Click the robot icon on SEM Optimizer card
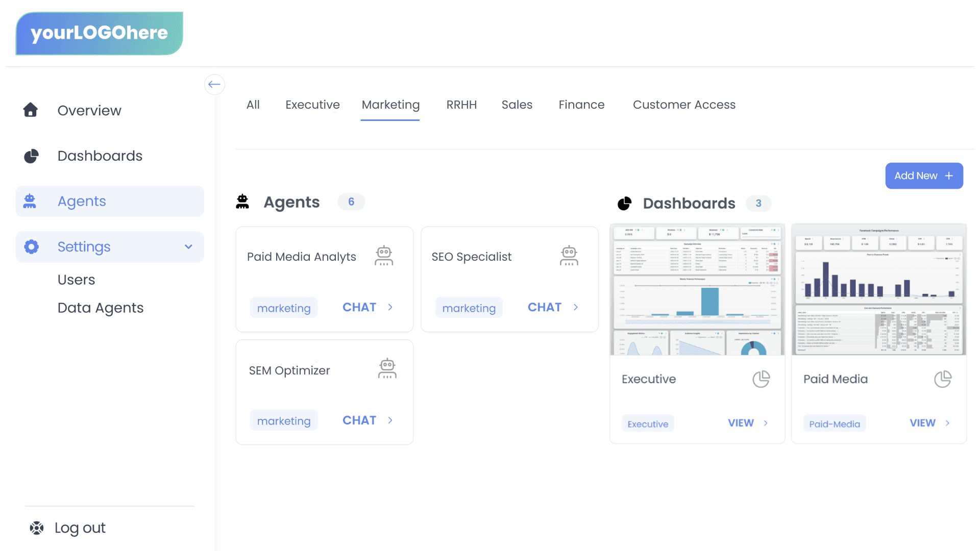This screenshot has height=551, width=980. click(387, 369)
